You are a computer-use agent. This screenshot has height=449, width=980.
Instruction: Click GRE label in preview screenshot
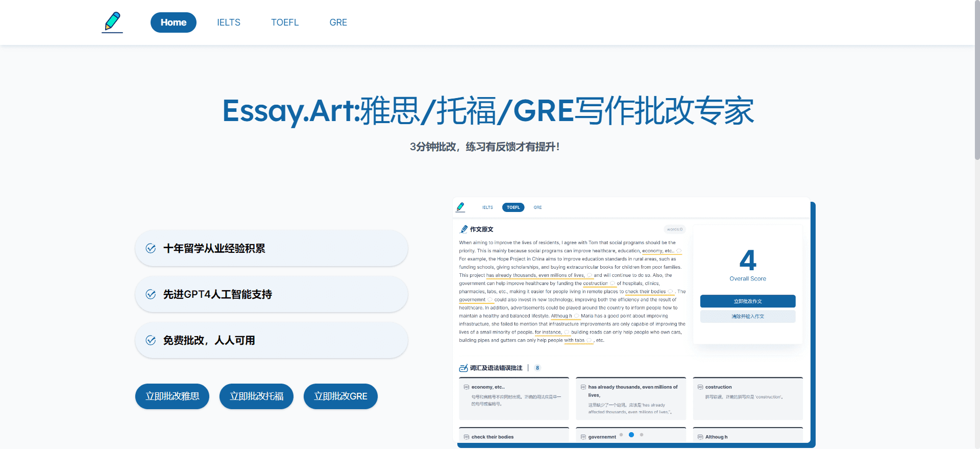(537, 207)
